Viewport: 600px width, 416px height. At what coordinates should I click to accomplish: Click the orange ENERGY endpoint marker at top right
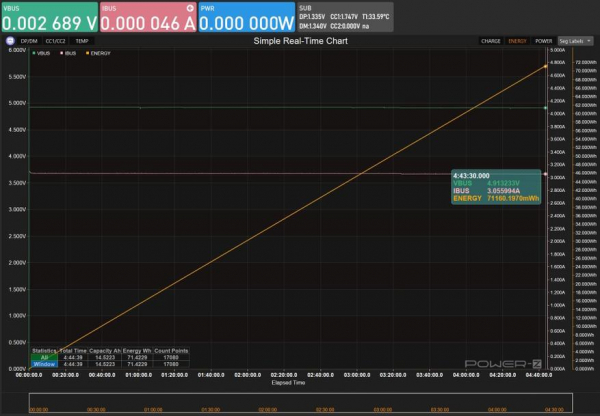(x=546, y=66)
